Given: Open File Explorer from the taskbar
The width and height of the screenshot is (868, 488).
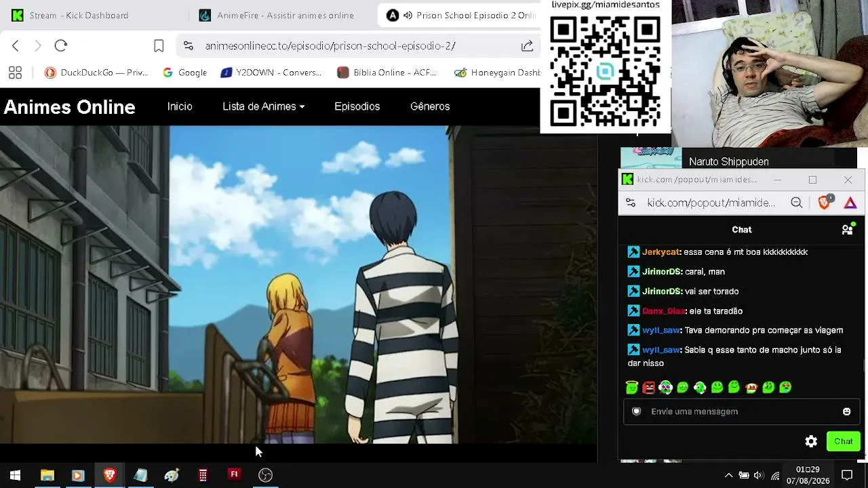Looking at the screenshot, I should (x=47, y=475).
